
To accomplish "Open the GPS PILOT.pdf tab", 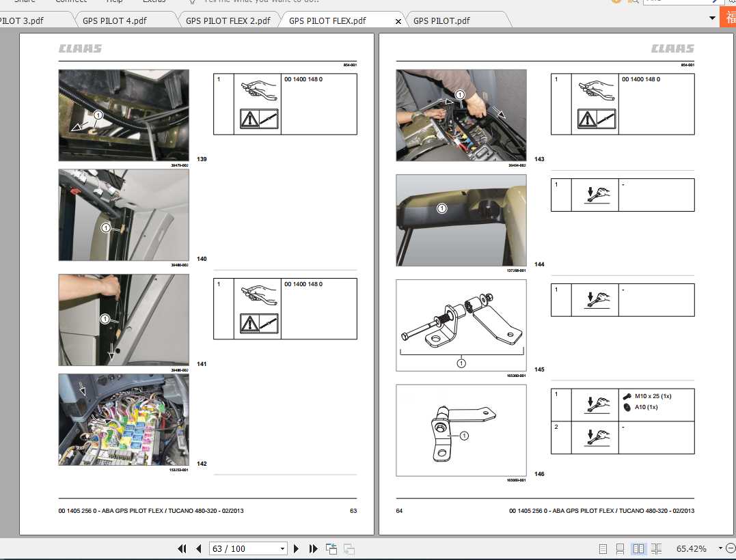I will coord(441,20).
